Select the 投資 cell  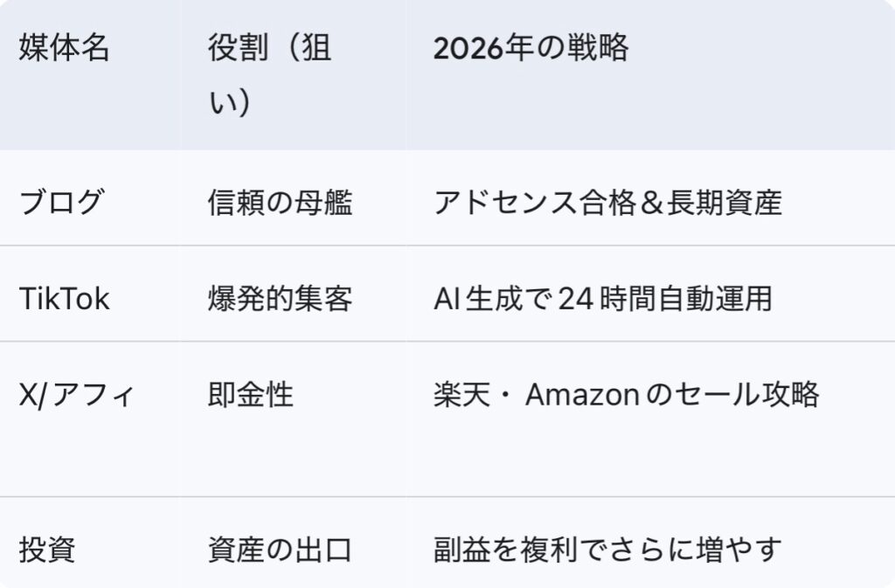point(47,550)
